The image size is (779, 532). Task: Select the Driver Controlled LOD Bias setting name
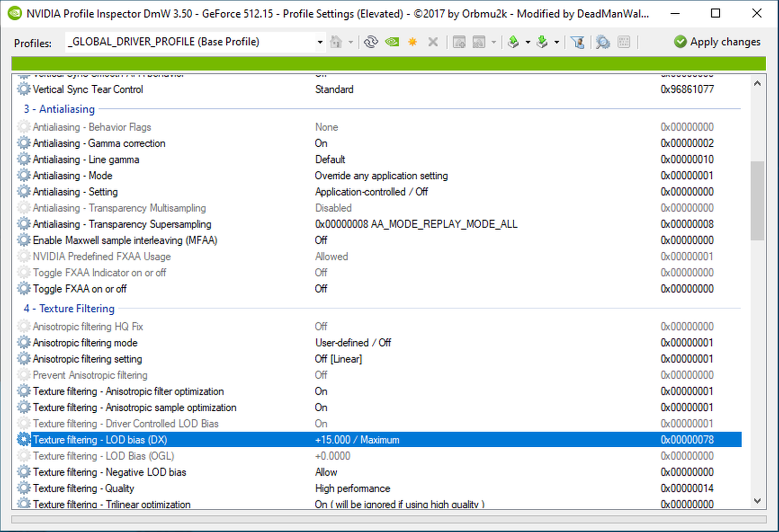(125, 424)
